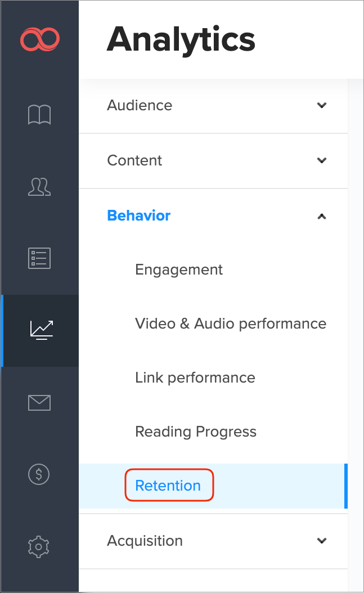Select Video & Audio performance
The image size is (364, 593).
click(231, 324)
